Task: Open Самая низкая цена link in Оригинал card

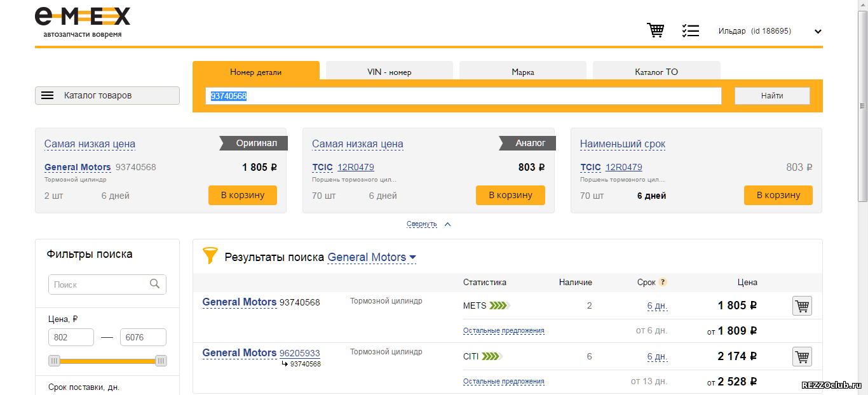Action: 90,144
